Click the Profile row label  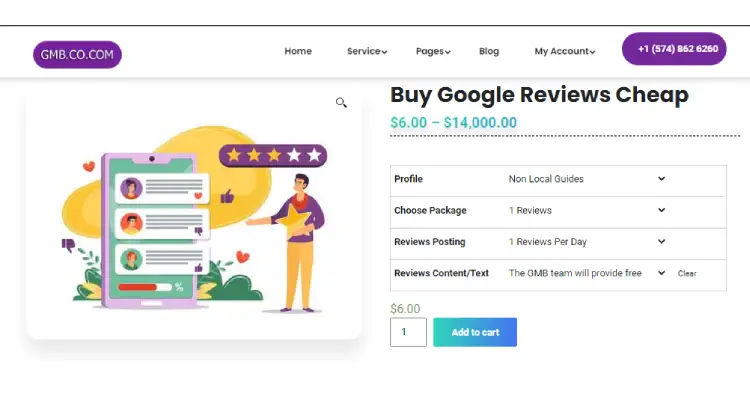(408, 179)
